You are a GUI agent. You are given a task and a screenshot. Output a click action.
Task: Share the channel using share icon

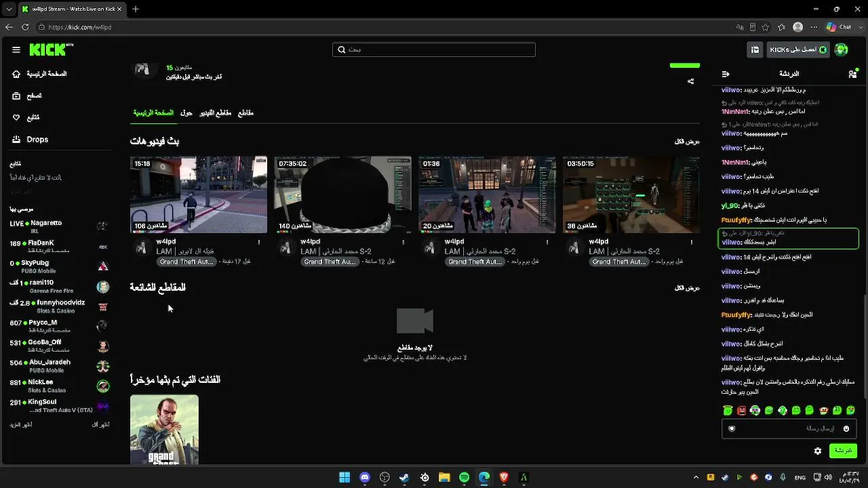[690, 81]
